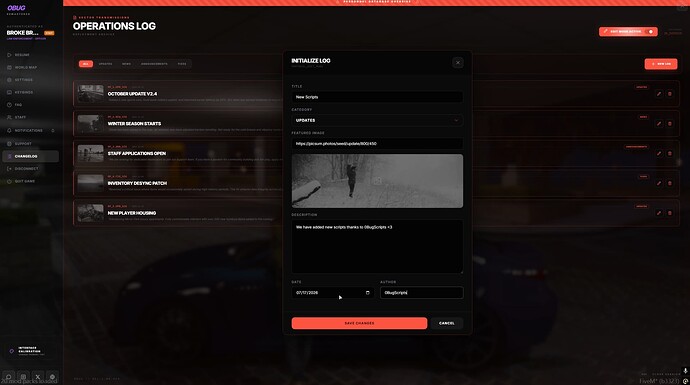Open World Map from the sidebar
Image resolution: width=690 pixels, height=385 pixels.
[30, 67]
